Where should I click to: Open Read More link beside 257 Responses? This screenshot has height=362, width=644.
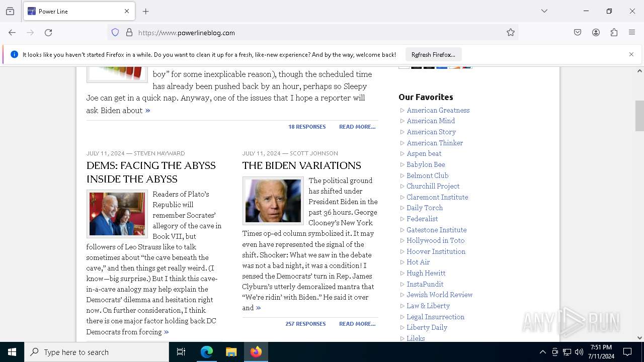pos(357,324)
